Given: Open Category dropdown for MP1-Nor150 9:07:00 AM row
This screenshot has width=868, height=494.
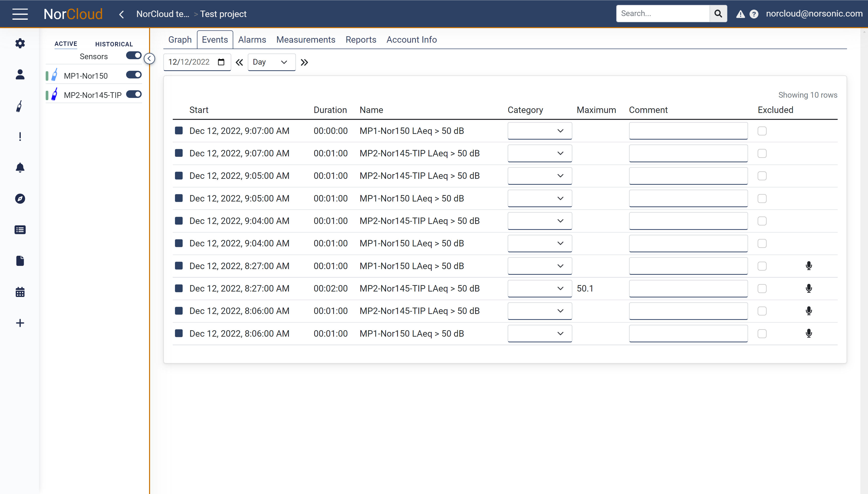Looking at the screenshot, I should coord(540,131).
